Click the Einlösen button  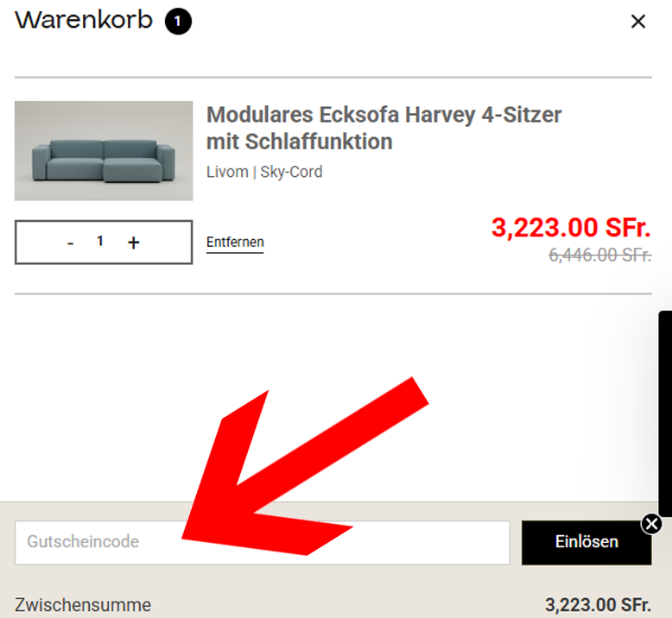tap(586, 543)
